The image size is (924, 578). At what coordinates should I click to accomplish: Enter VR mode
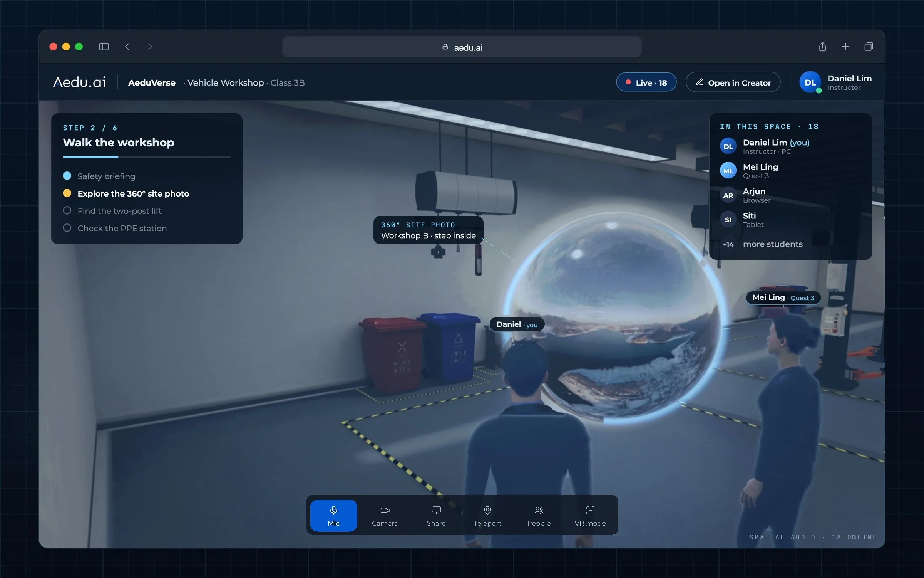click(x=590, y=516)
